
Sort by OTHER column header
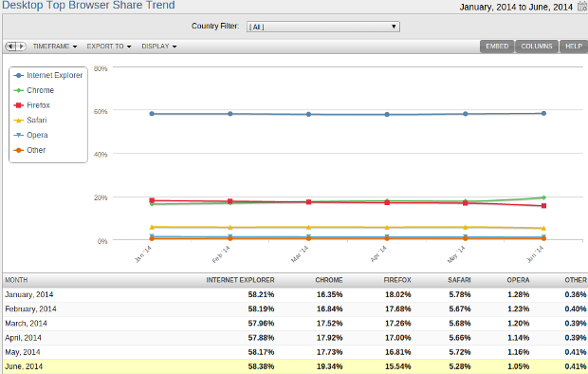pos(576,280)
